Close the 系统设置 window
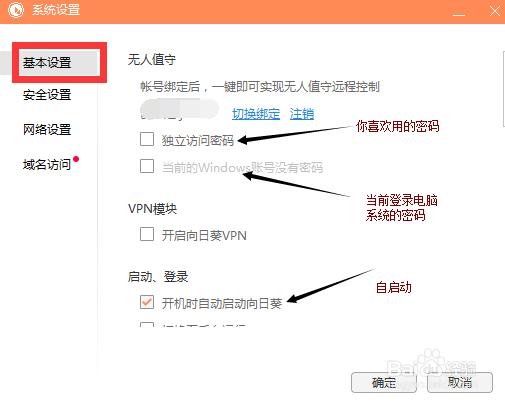 click(x=495, y=11)
